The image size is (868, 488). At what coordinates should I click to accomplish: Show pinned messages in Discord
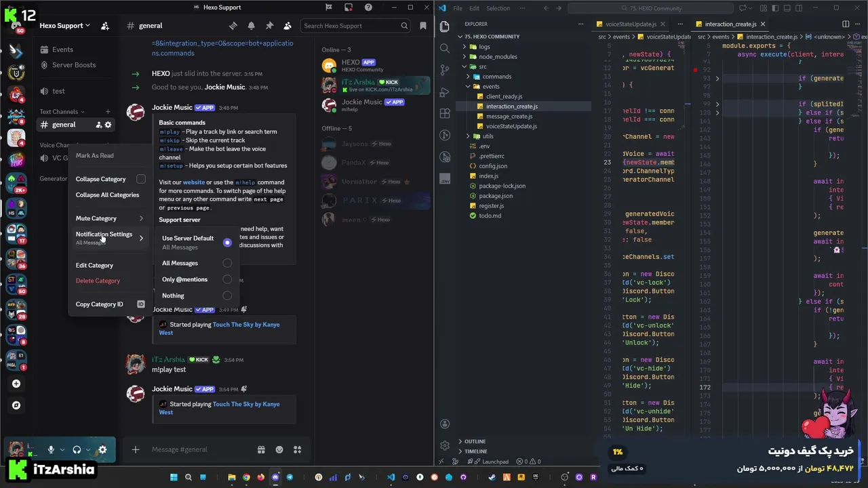[269, 26]
